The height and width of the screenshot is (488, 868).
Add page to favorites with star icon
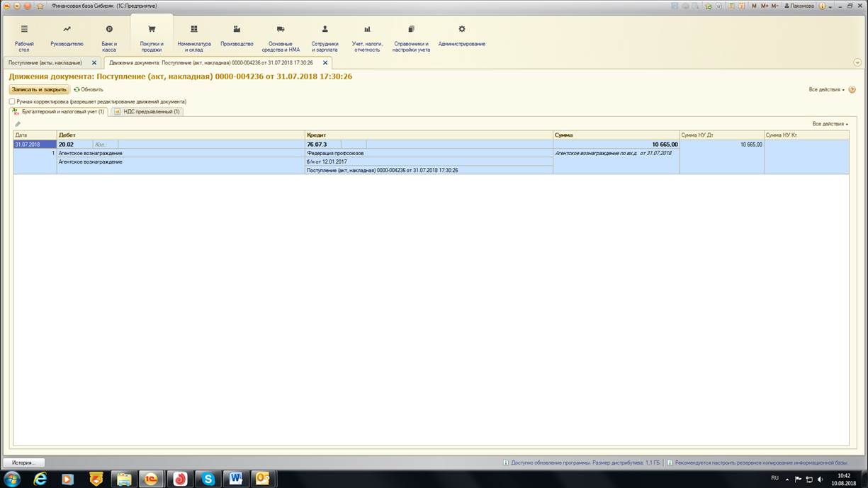pyautogui.click(x=40, y=6)
